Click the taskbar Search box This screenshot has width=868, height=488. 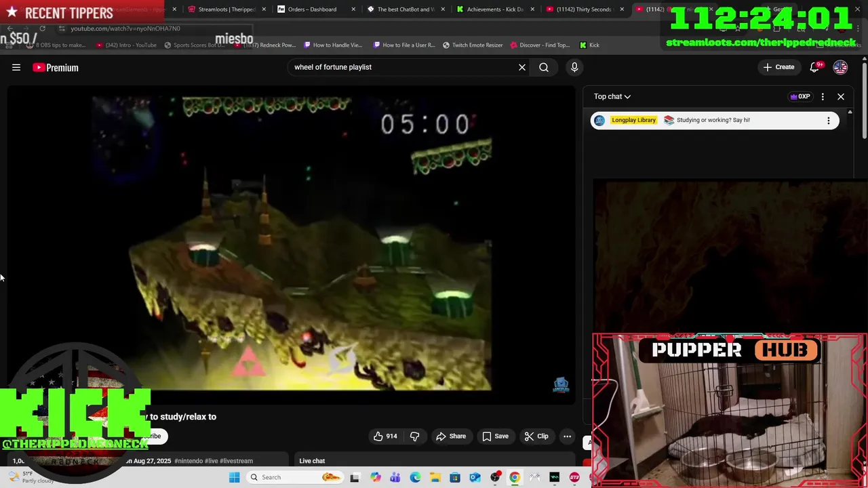(294, 477)
